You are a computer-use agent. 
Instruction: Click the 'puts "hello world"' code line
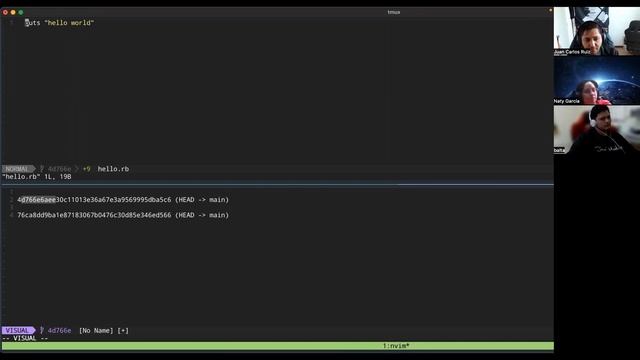click(x=60, y=23)
